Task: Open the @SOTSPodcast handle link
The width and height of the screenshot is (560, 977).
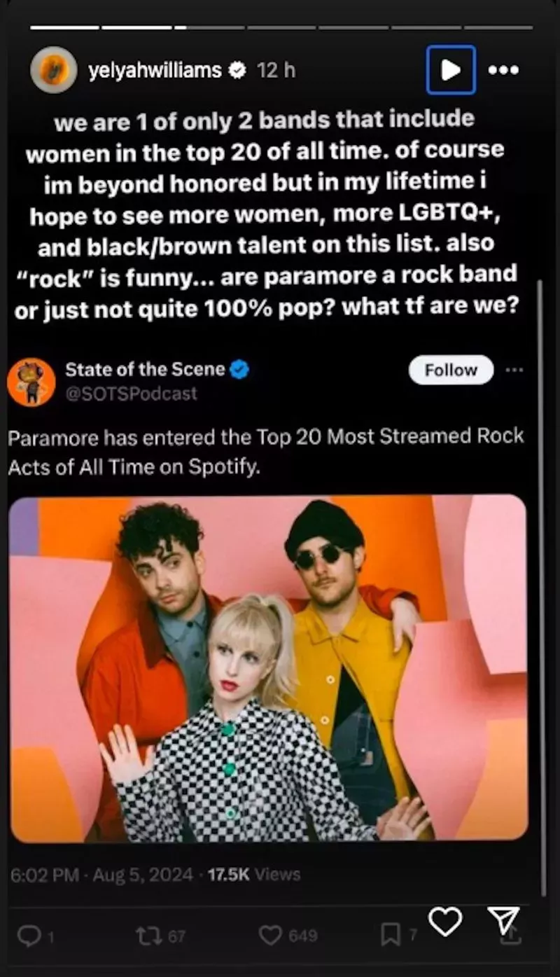Action: click(132, 394)
